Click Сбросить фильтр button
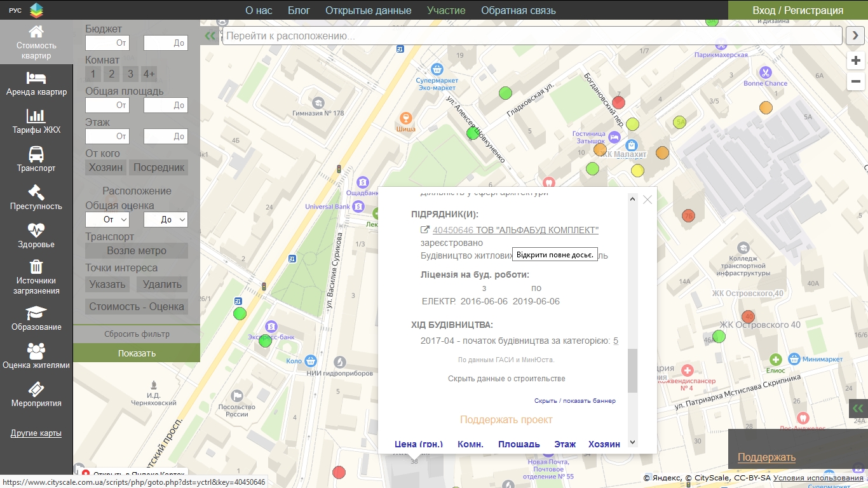Image resolution: width=868 pixels, height=488 pixels. point(137,334)
